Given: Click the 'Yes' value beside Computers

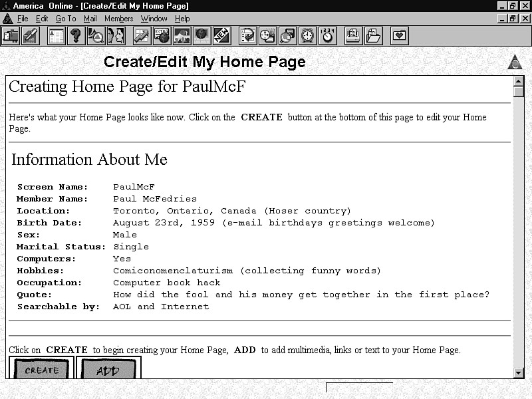Looking at the screenshot, I should click(122, 259).
